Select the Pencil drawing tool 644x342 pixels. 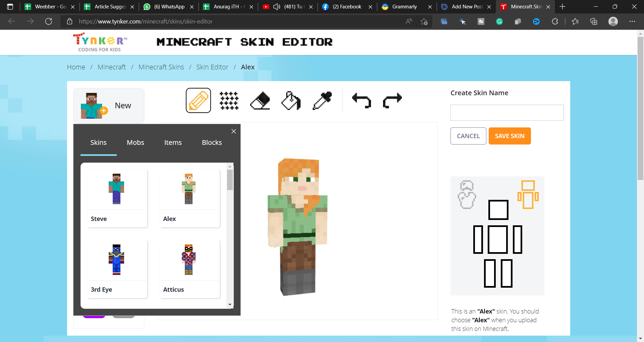pyautogui.click(x=198, y=101)
